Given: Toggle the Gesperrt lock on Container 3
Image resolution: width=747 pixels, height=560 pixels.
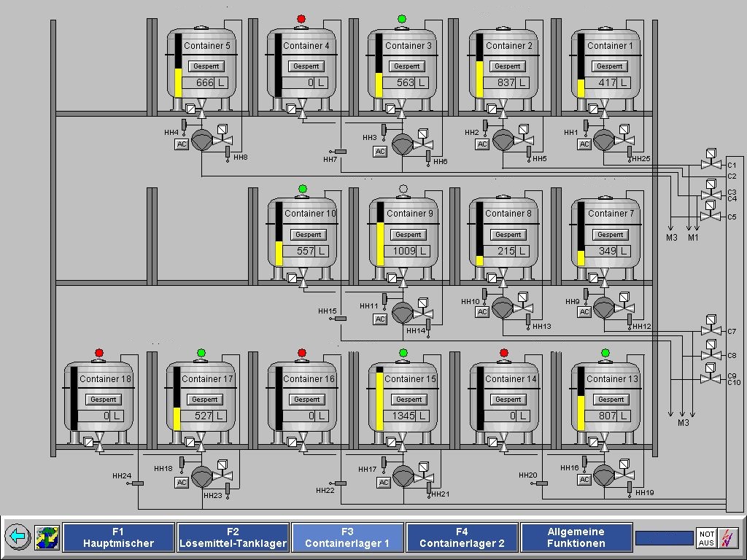Looking at the screenshot, I should coord(406,66).
